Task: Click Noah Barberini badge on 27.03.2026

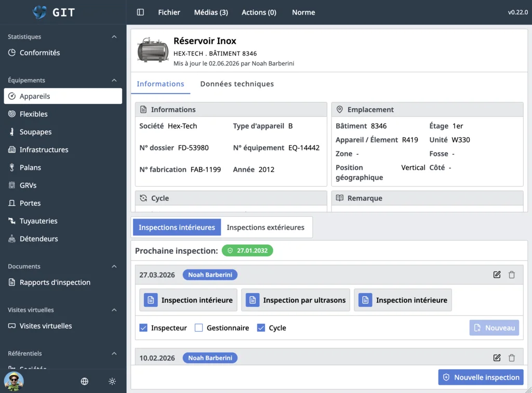Action: (x=210, y=274)
